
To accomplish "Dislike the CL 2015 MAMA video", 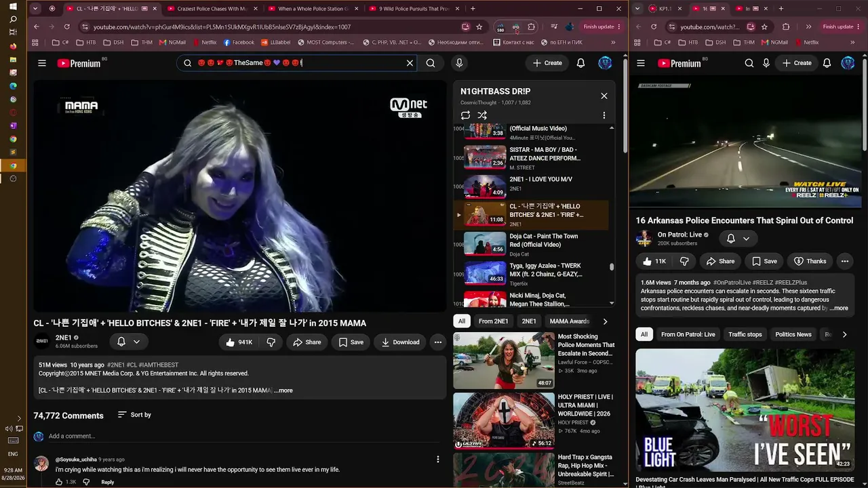I will coord(271,342).
